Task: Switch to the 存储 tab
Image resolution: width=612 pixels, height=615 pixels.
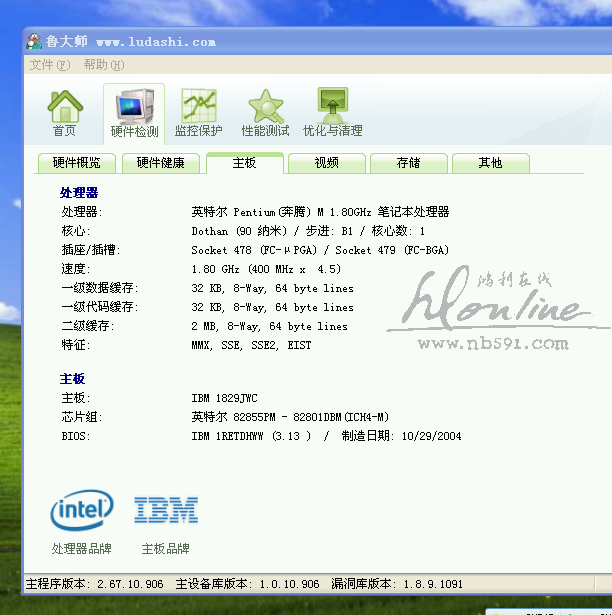Action: click(408, 163)
